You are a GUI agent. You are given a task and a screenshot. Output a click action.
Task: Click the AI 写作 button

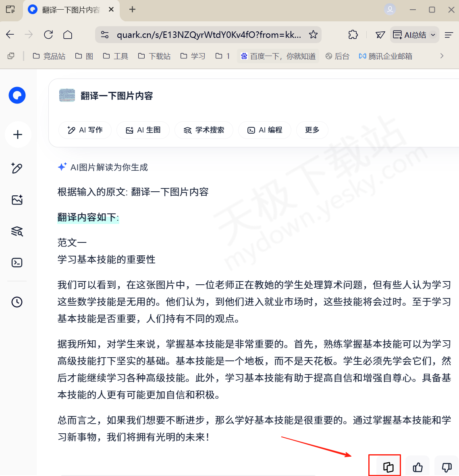coord(85,130)
